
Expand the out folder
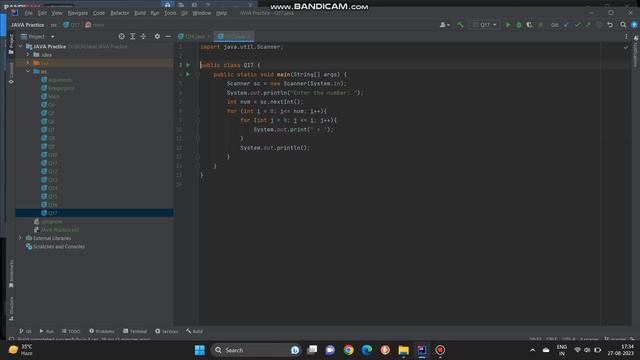click(28, 63)
